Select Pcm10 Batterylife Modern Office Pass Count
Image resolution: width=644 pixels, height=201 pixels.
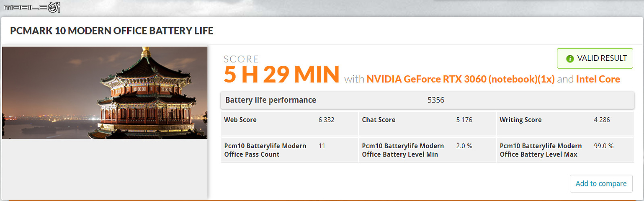pyautogui.click(x=265, y=150)
